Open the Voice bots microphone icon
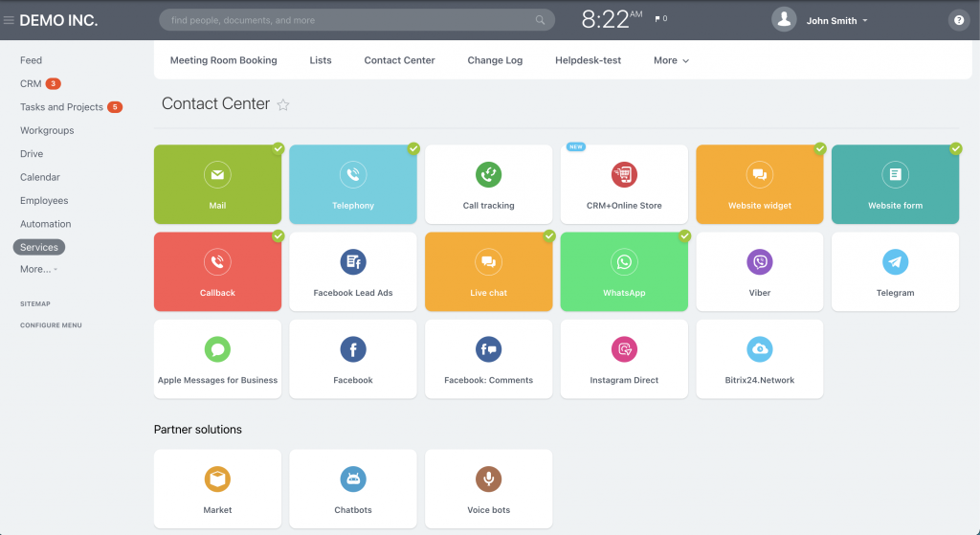 coord(489,479)
